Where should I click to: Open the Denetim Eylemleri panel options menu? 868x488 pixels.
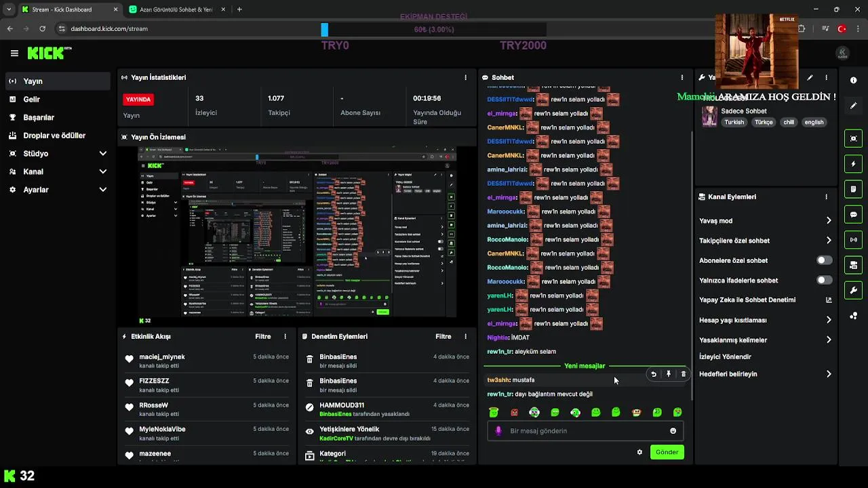click(x=465, y=336)
